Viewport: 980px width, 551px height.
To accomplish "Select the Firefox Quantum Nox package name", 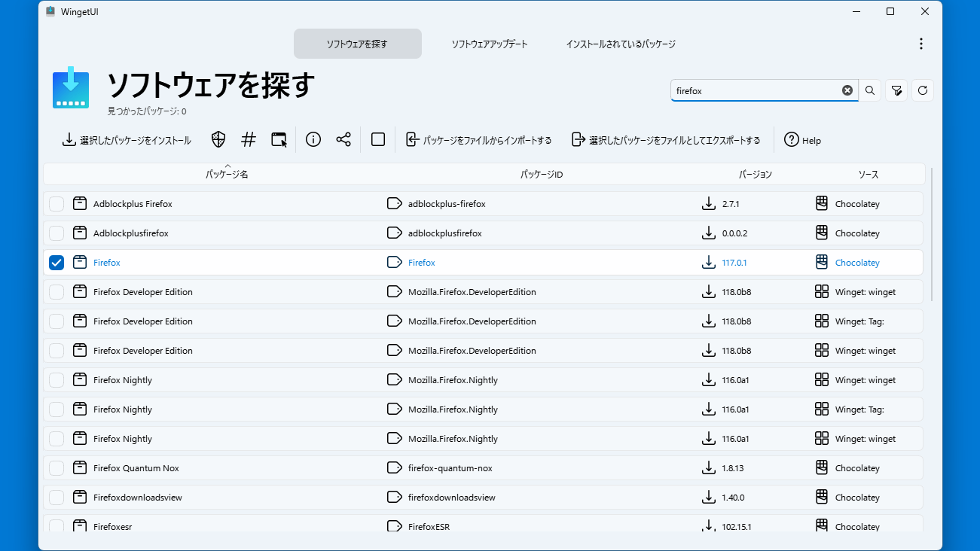I will (136, 468).
